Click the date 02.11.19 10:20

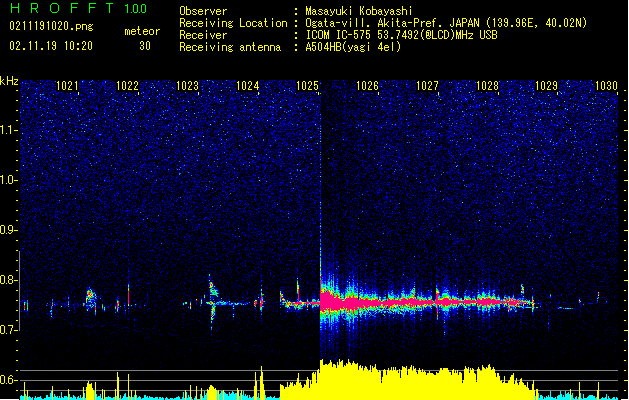[x=51, y=46]
